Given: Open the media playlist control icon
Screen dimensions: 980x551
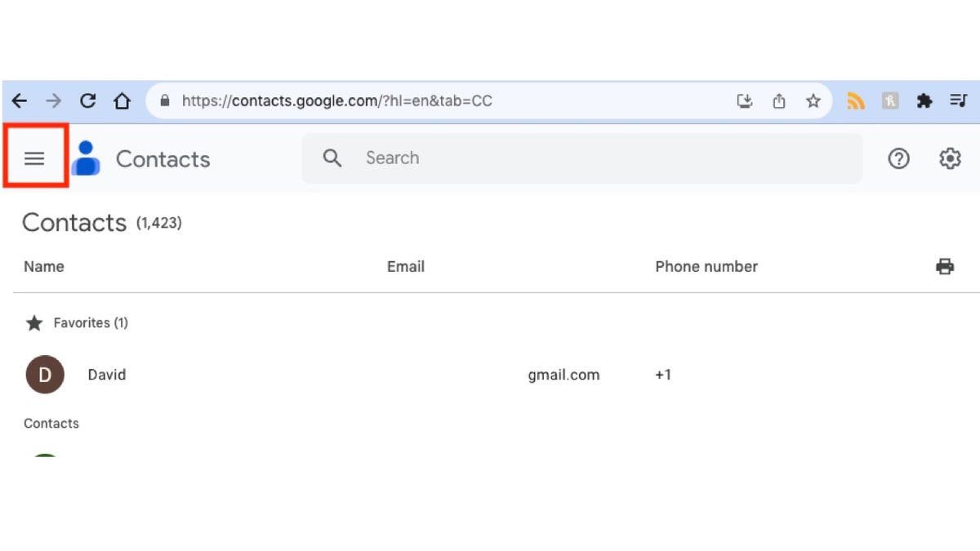Looking at the screenshot, I should tap(958, 101).
